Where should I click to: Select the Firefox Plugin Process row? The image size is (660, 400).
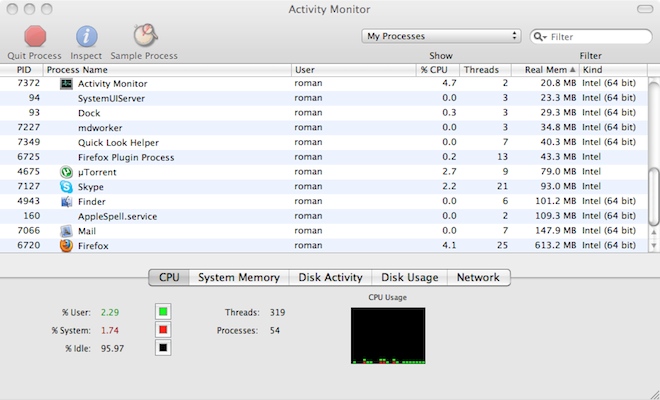pyautogui.click(x=324, y=157)
